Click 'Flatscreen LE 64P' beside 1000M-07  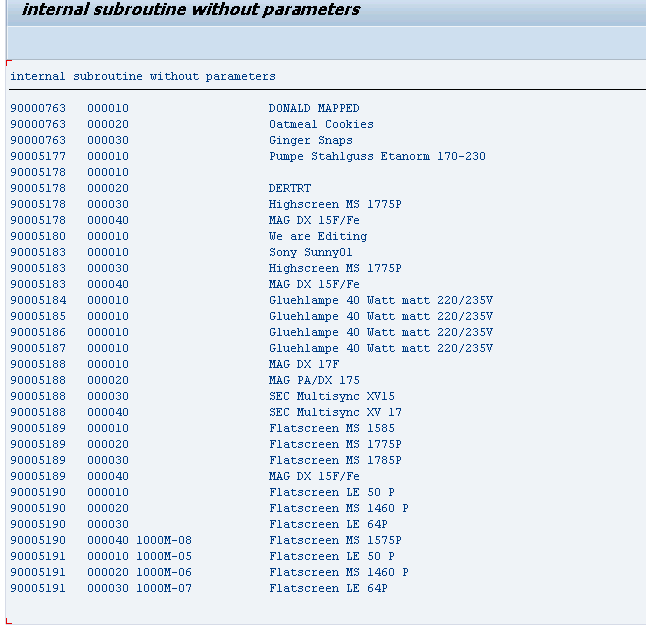(328, 588)
